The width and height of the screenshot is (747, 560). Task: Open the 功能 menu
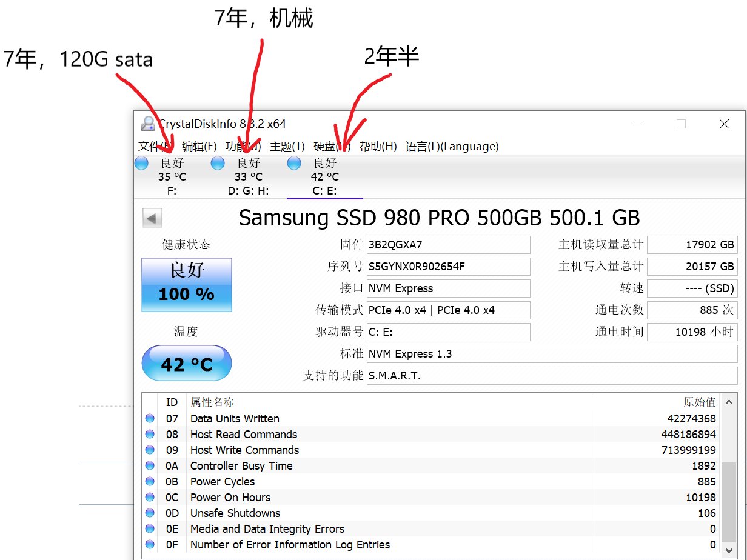[x=243, y=146]
